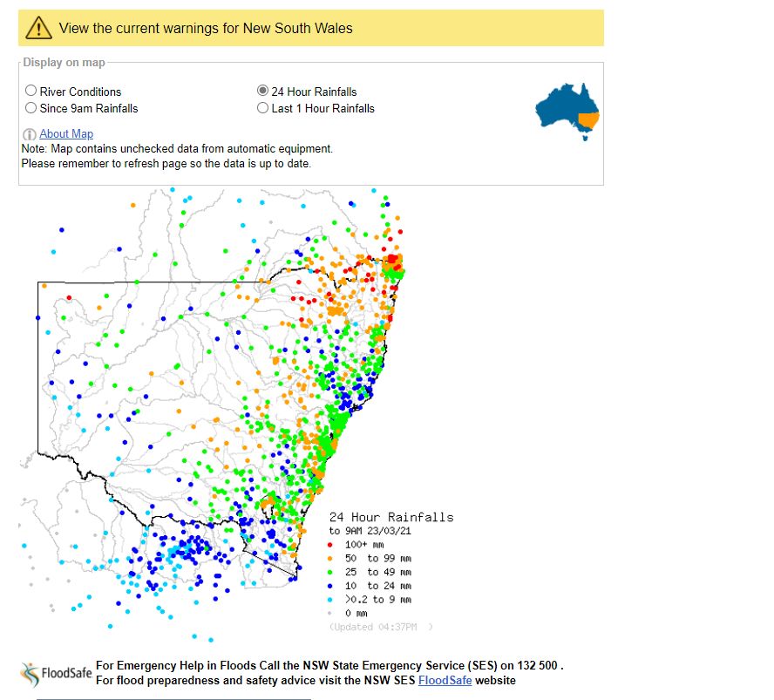Click the warning triangle icon in yellow banner
The width and height of the screenshot is (774, 700).
[38, 28]
